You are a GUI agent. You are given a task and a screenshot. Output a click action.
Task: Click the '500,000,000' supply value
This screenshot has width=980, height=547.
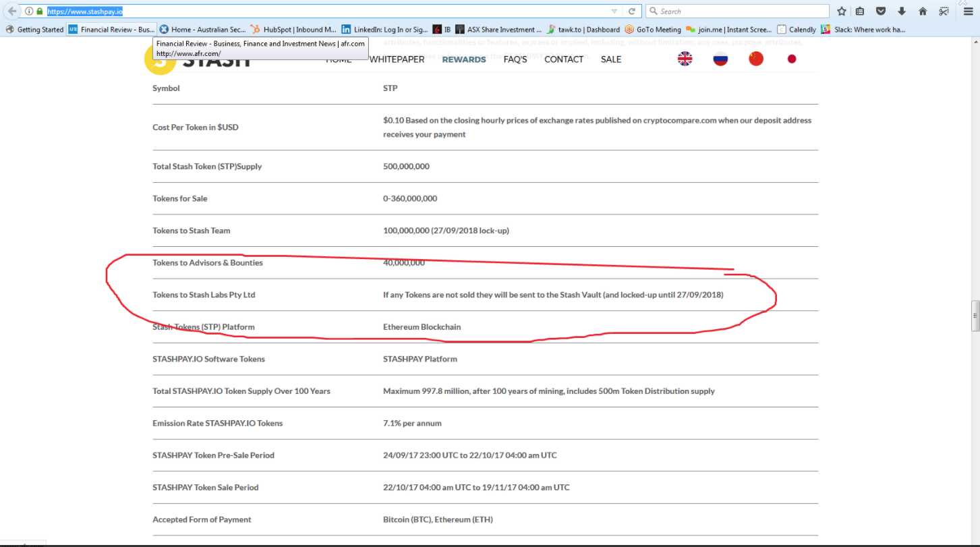click(x=406, y=167)
